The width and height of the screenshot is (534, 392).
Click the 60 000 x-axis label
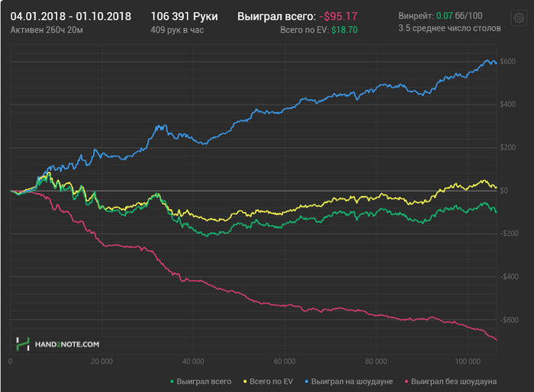point(285,361)
